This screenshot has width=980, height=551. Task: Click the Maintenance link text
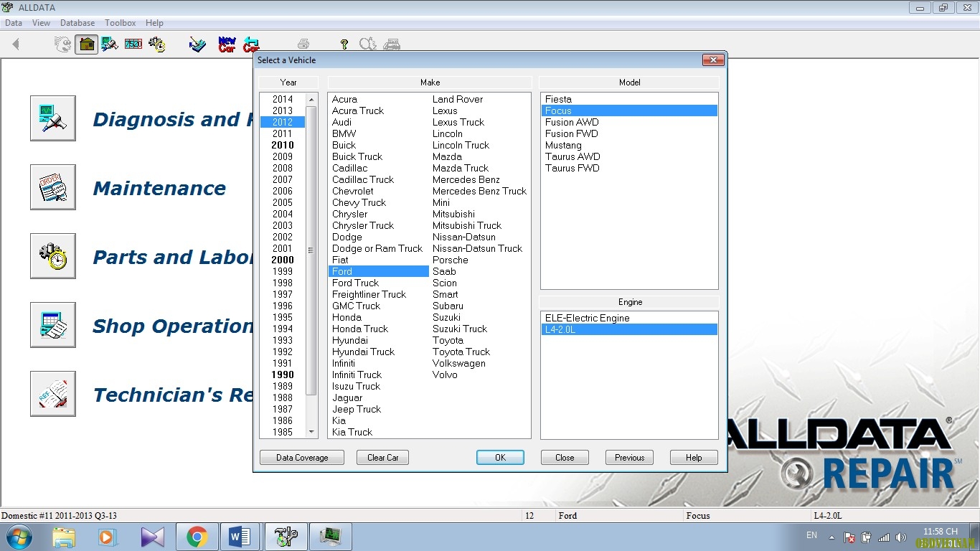(x=159, y=188)
